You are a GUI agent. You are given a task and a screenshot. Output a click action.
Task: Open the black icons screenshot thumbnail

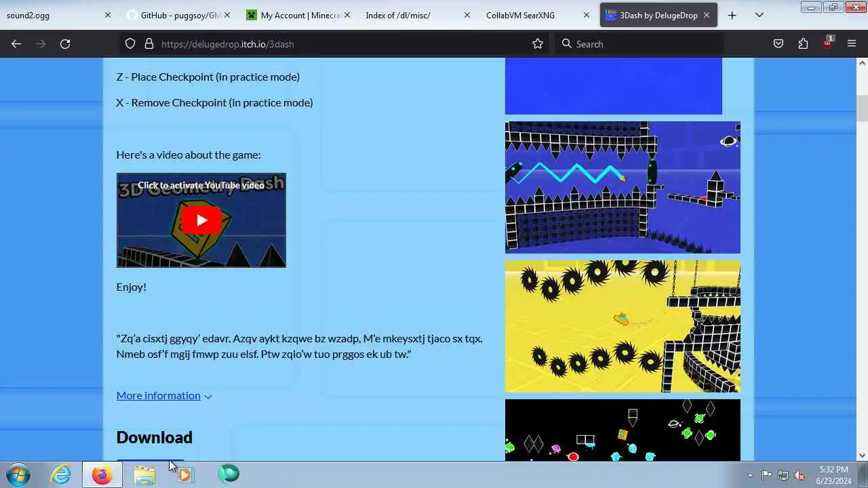(x=623, y=430)
